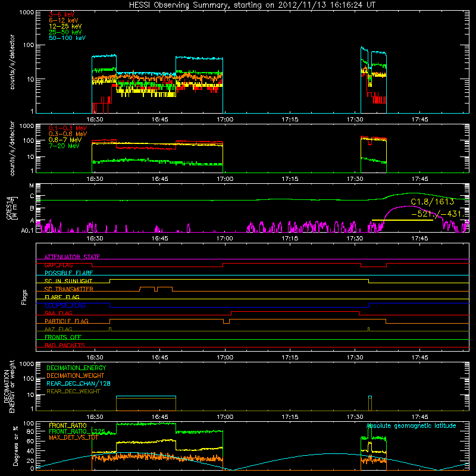Select the FRONTS_OFF flag label
The width and height of the screenshot is (476, 476).
point(63,337)
